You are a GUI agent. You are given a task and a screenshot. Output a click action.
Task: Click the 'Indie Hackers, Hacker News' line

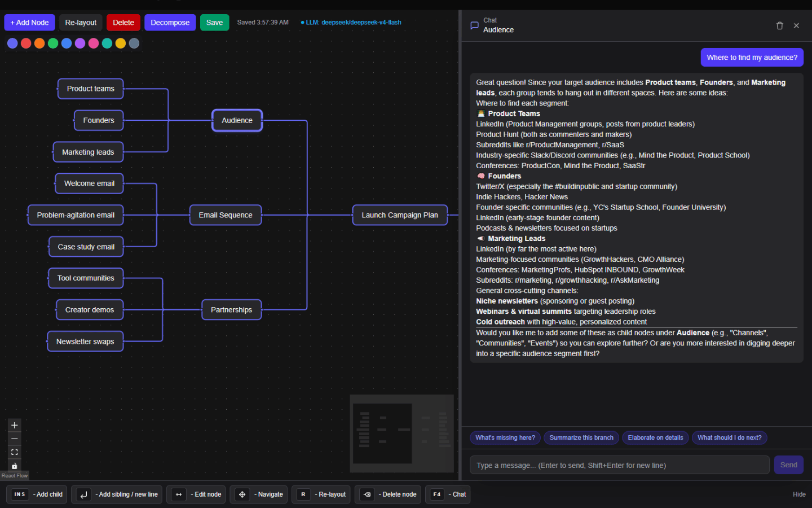click(x=522, y=197)
